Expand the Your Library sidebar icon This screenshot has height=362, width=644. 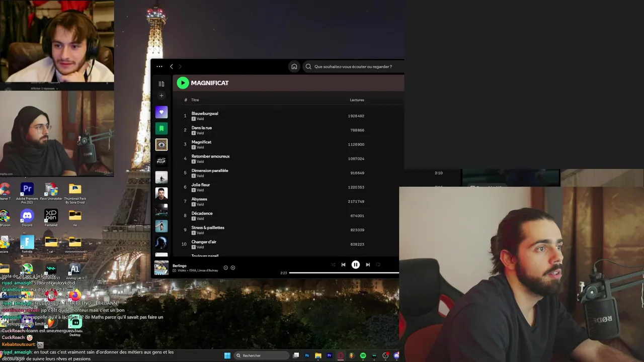[162, 84]
